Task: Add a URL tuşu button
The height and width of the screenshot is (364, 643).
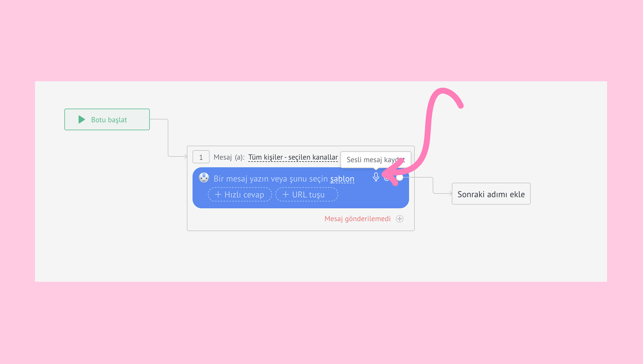Action: (306, 194)
